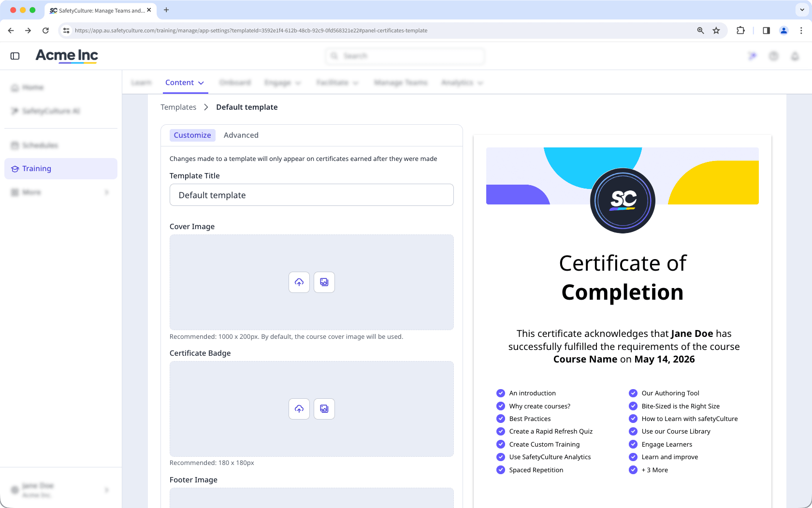
Task: Reload the page
Action: pos(45,30)
